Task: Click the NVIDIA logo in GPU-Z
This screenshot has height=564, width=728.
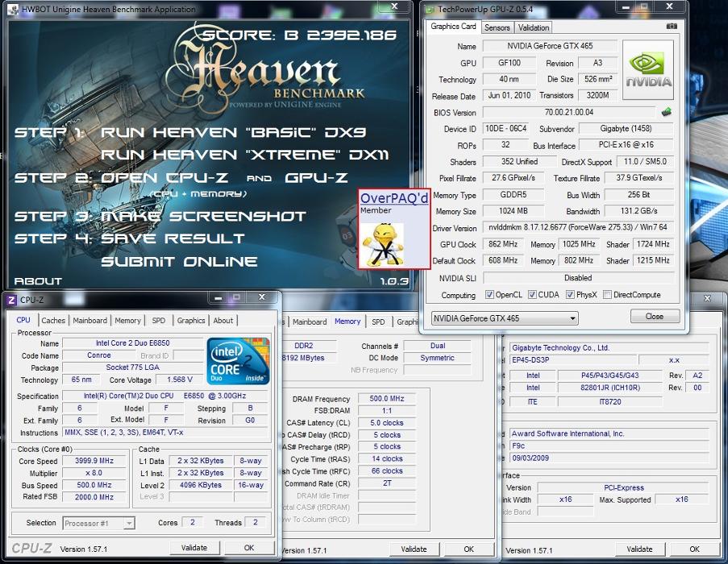Action: [x=647, y=70]
